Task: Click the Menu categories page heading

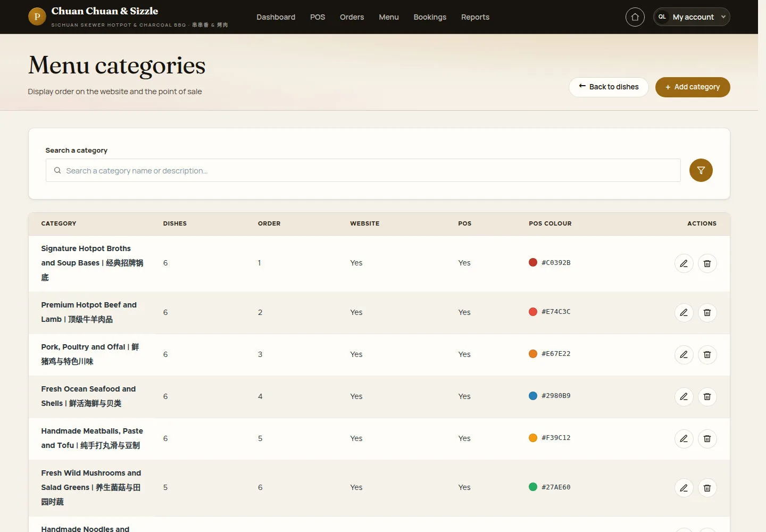Action: 116,65
